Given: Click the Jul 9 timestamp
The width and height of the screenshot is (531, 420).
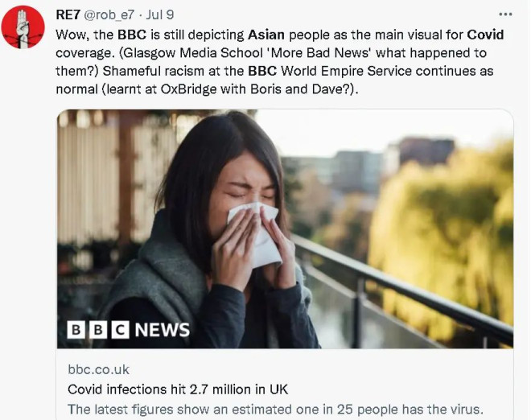Looking at the screenshot, I should pos(160,15).
